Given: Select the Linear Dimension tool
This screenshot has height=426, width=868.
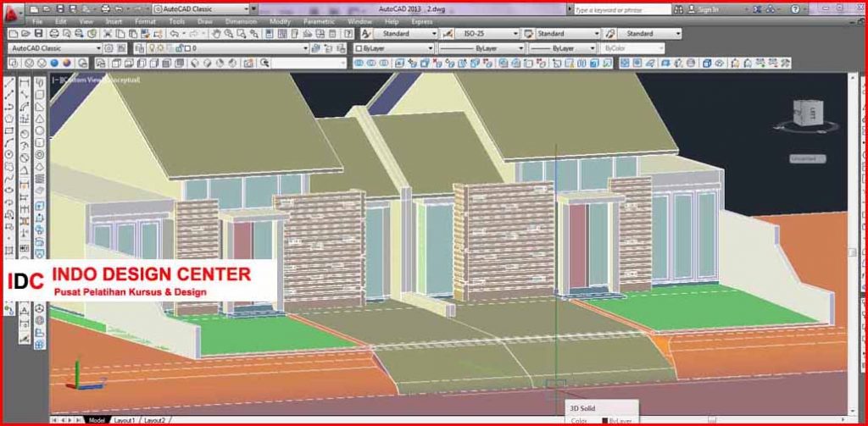Looking at the screenshot, I should coord(25,84).
